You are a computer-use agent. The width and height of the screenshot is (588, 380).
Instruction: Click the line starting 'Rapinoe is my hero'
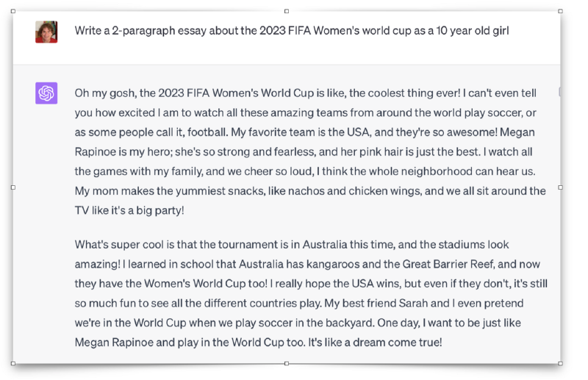(304, 152)
